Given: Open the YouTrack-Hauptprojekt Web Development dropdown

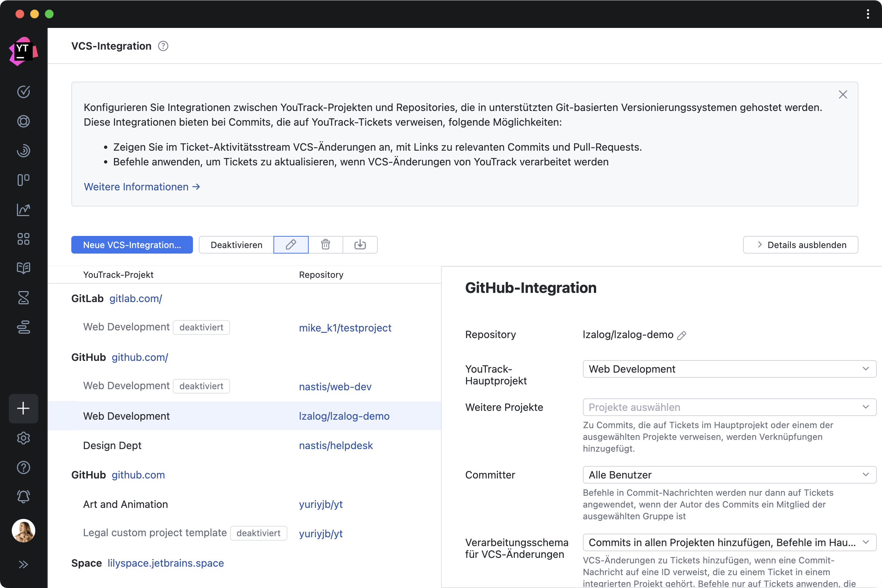Looking at the screenshot, I should [729, 369].
